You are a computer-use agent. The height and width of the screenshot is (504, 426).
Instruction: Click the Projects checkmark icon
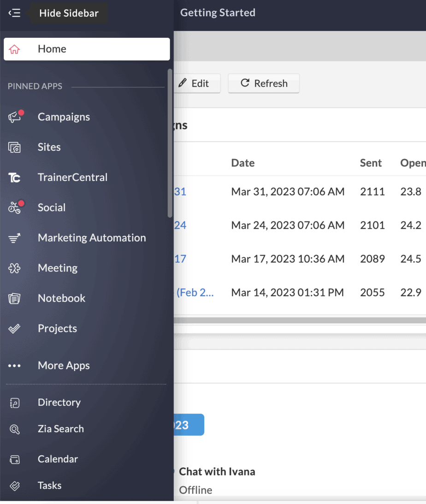click(14, 328)
